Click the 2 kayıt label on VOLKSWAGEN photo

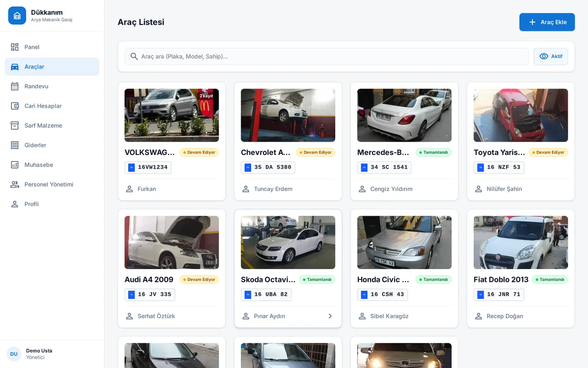(206, 96)
